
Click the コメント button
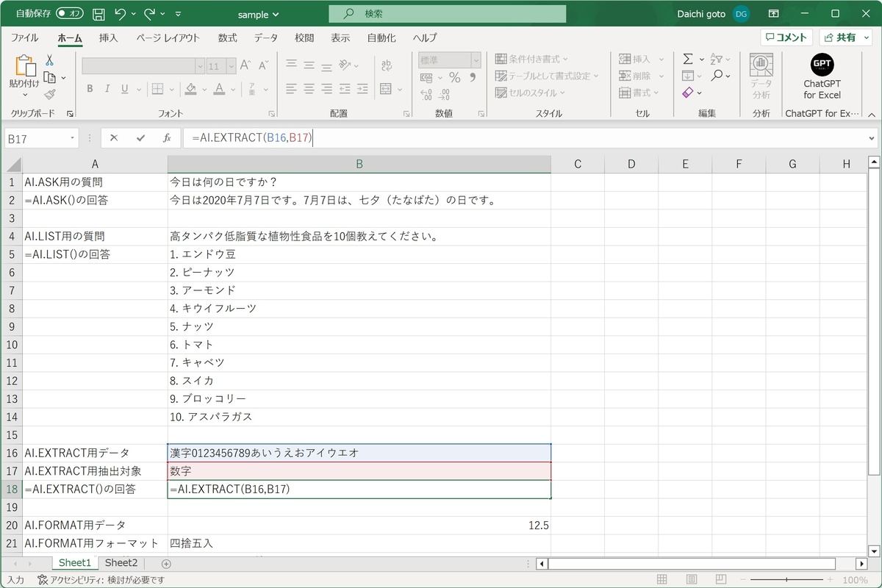click(x=786, y=37)
